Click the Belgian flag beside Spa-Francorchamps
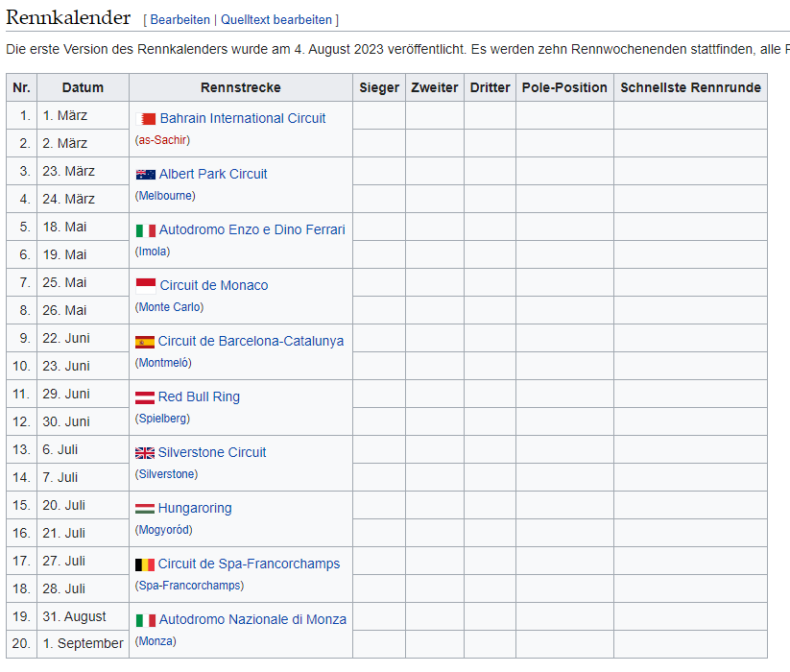 [145, 564]
